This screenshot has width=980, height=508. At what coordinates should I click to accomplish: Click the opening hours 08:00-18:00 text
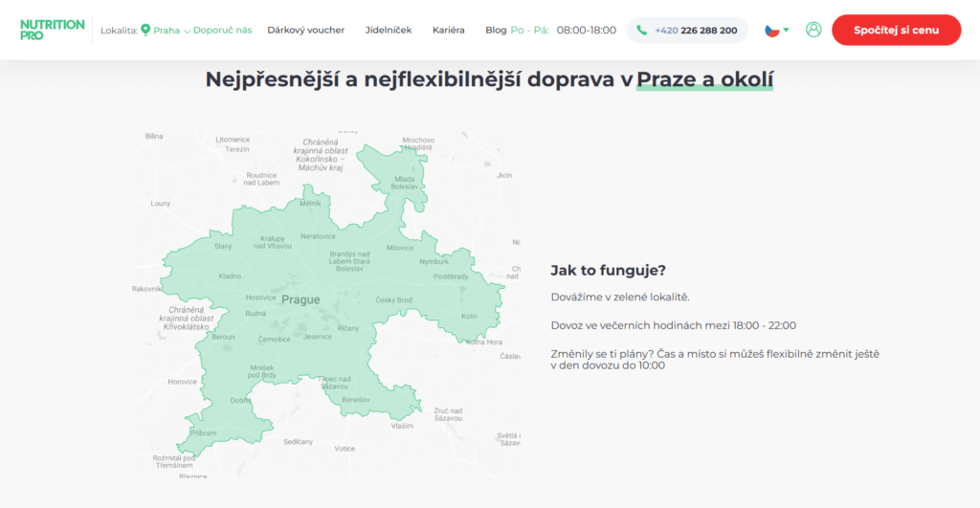587,30
